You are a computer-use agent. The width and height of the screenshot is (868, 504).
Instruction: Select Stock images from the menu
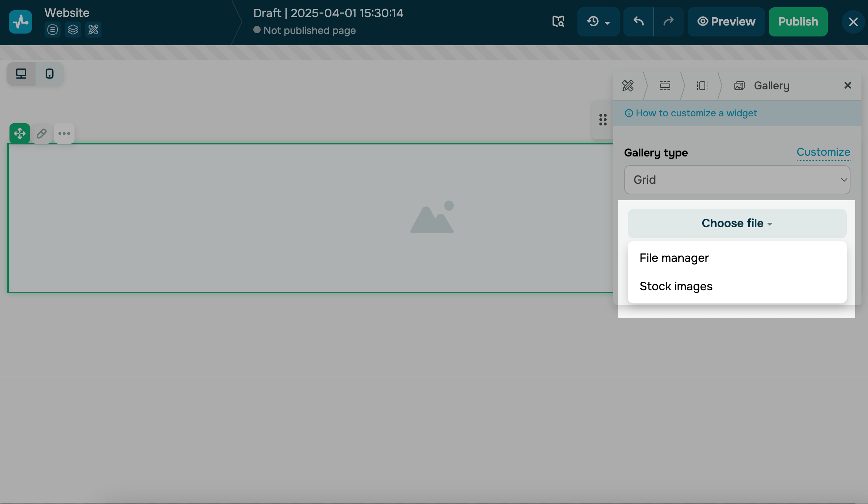[676, 286]
